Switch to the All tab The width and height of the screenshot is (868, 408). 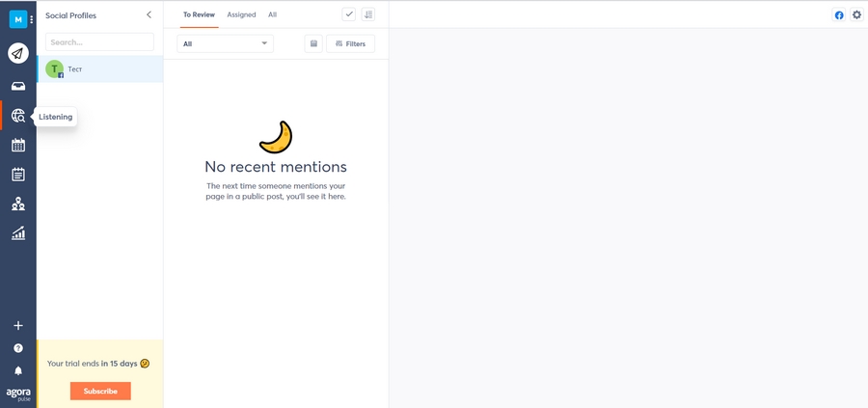[x=272, y=14]
